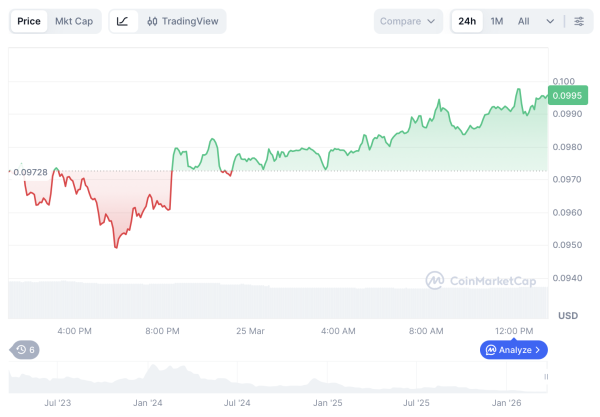Image resolution: width=600 pixels, height=417 pixels.
Task: Click the 25 Mar date on the time axis
Action: pos(250,330)
